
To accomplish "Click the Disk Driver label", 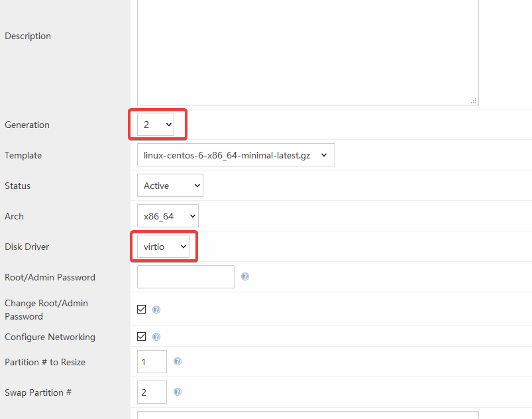I will 27,247.
